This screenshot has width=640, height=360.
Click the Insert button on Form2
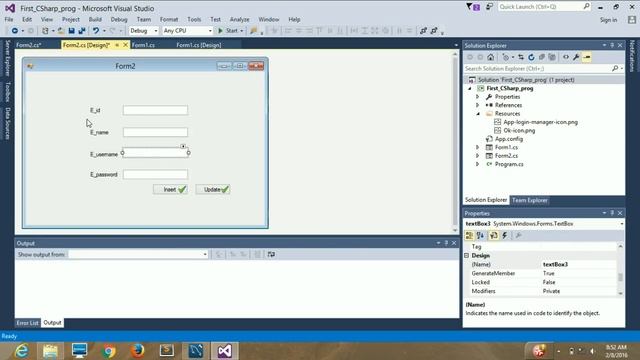(x=171, y=189)
